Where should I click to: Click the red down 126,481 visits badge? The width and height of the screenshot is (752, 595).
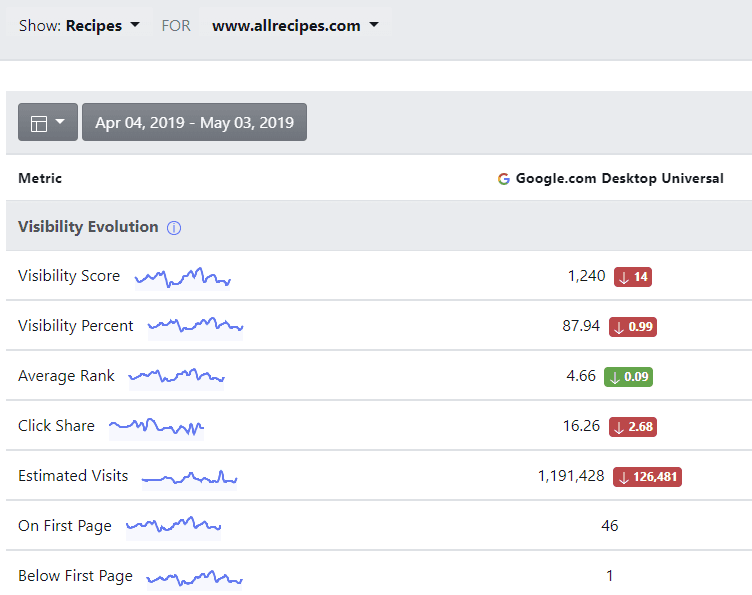647,477
